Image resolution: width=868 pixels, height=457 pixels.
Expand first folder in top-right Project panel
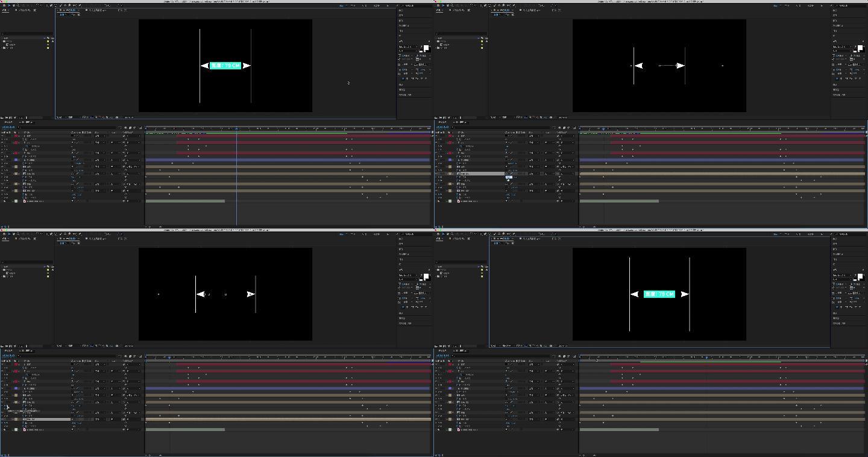pyautogui.click(x=436, y=42)
